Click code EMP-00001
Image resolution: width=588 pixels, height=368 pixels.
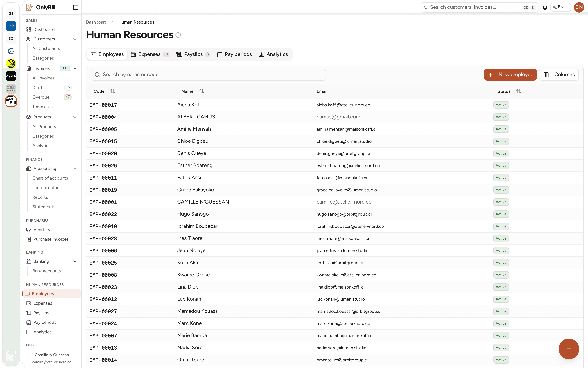103,202
